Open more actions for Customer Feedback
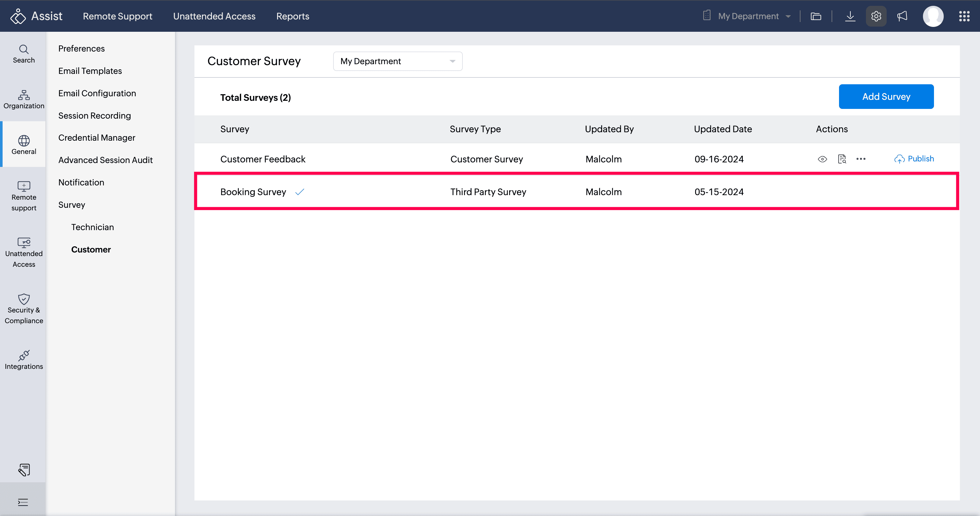980x516 pixels. tap(861, 159)
